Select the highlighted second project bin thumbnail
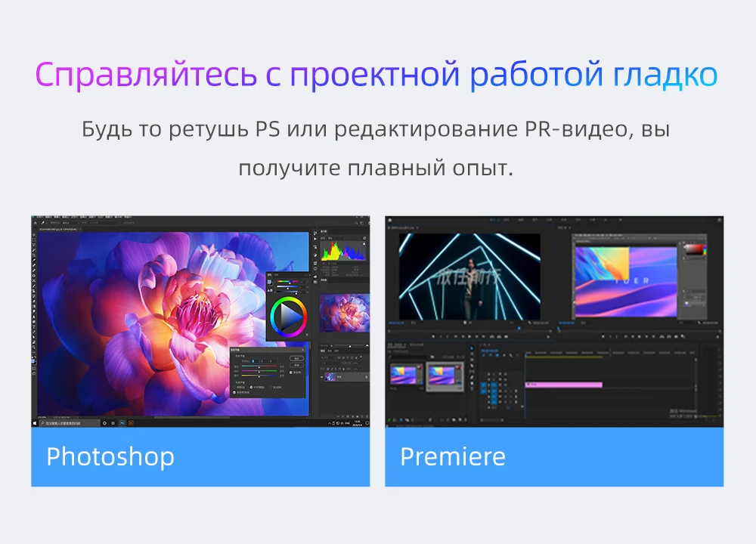Image resolution: width=756 pixels, height=544 pixels. click(x=445, y=377)
